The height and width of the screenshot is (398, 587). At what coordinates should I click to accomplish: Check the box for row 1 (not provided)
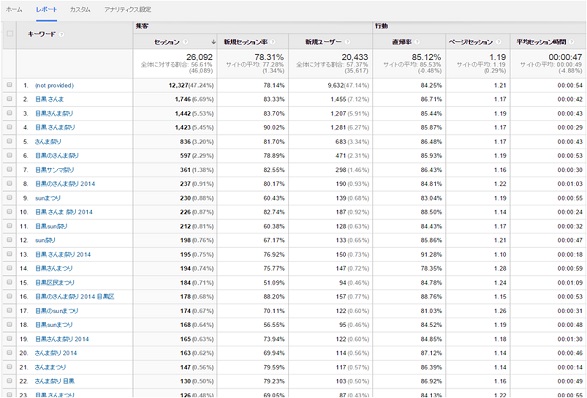tap(10, 85)
